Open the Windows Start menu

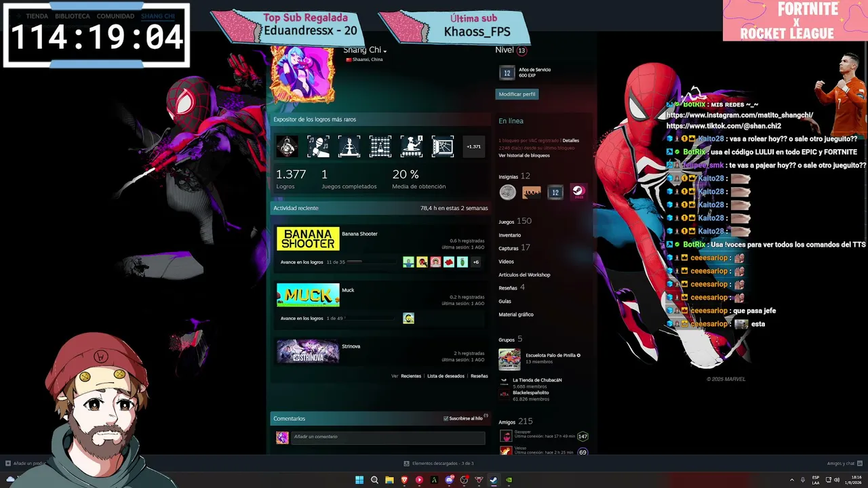[359, 480]
